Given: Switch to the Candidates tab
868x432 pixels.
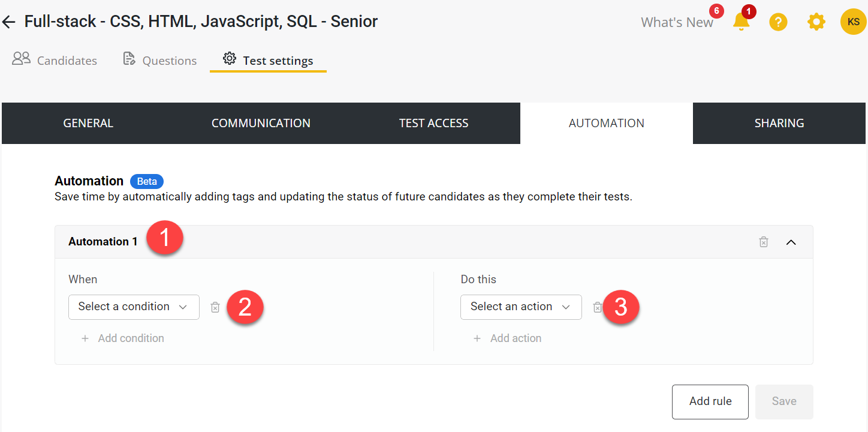Looking at the screenshot, I should click(x=55, y=61).
